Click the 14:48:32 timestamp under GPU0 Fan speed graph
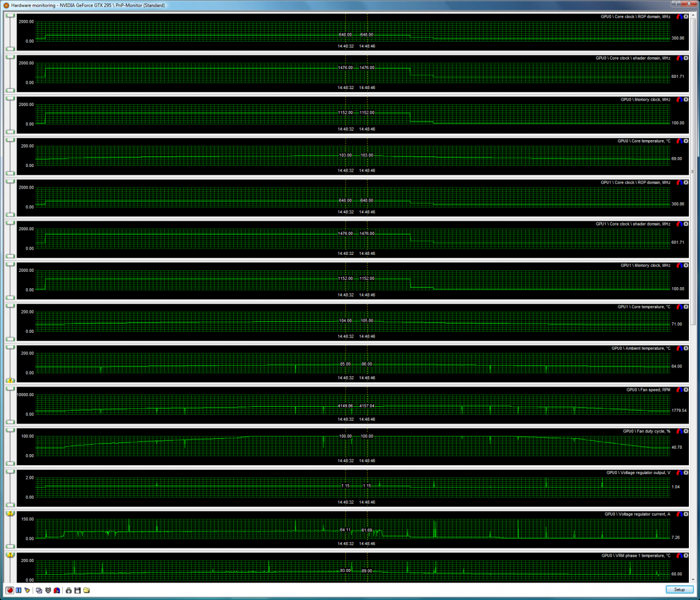This screenshot has height=600, width=700. click(345, 420)
